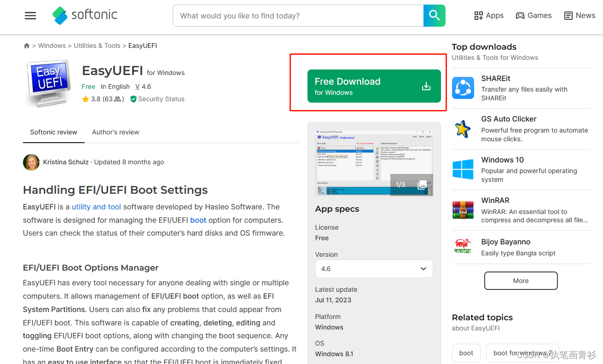Click Handling EFI/UEFI Boot Settings heading
603x364 pixels.
[x=116, y=190]
